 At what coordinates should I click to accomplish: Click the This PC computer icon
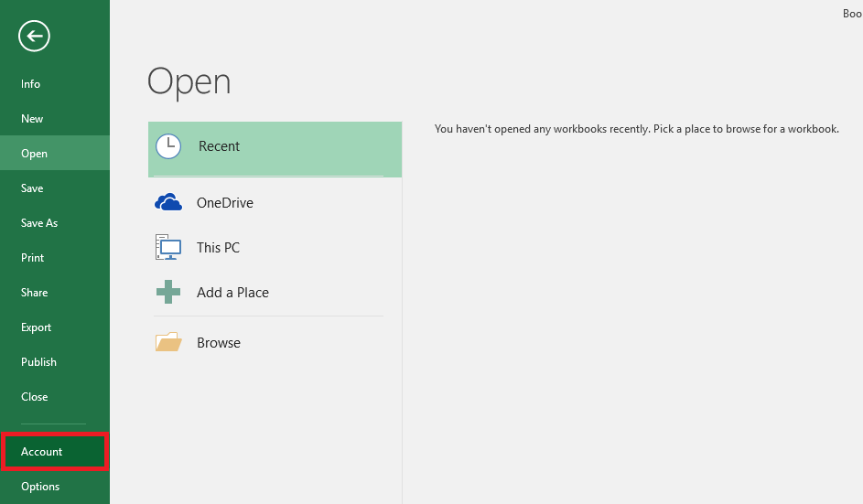[168, 247]
